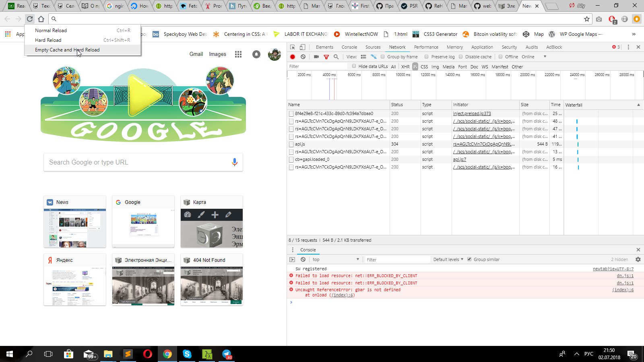
Task: Click the Network filter input field
Action: (317, 66)
